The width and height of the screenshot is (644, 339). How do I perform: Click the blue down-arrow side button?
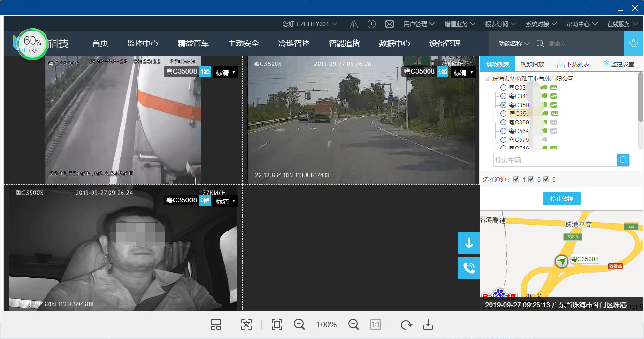(x=469, y=243)
